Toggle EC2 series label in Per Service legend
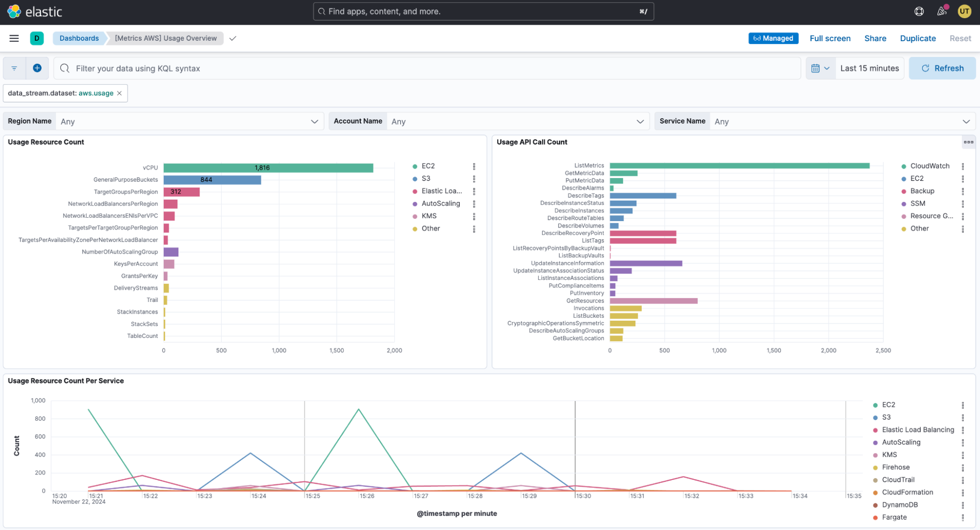The width and height of the screenshot is (980, 530). pyautogui.click(x=888, y=405)
